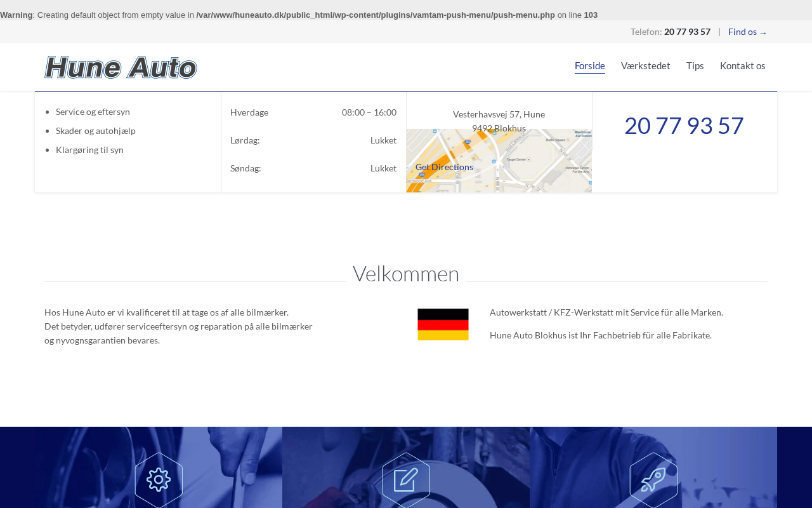Image resolution: width=812 pixels, height=508 pixels.
Task: Select the Klargøring til syn item
Action: [89, 150]
